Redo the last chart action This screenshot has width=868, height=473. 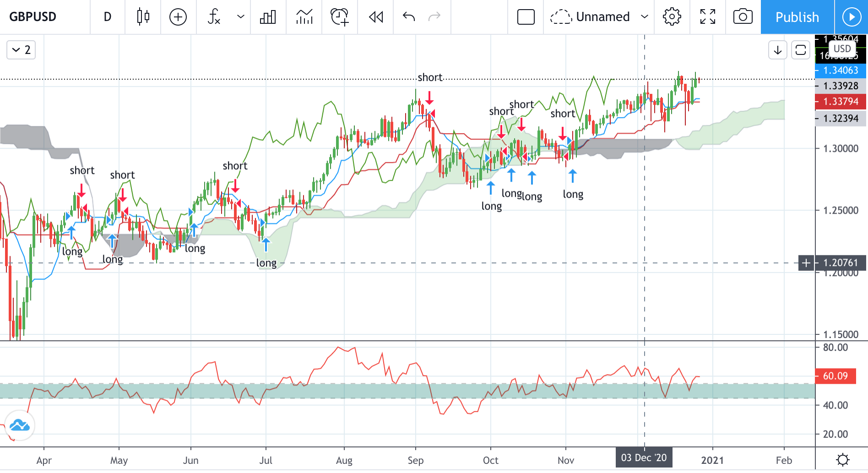434,17
